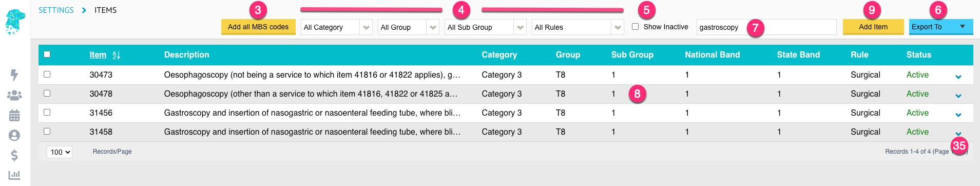Open the lightning bolt sidebar icon
The image size is (980, 186).
[14, 75]
